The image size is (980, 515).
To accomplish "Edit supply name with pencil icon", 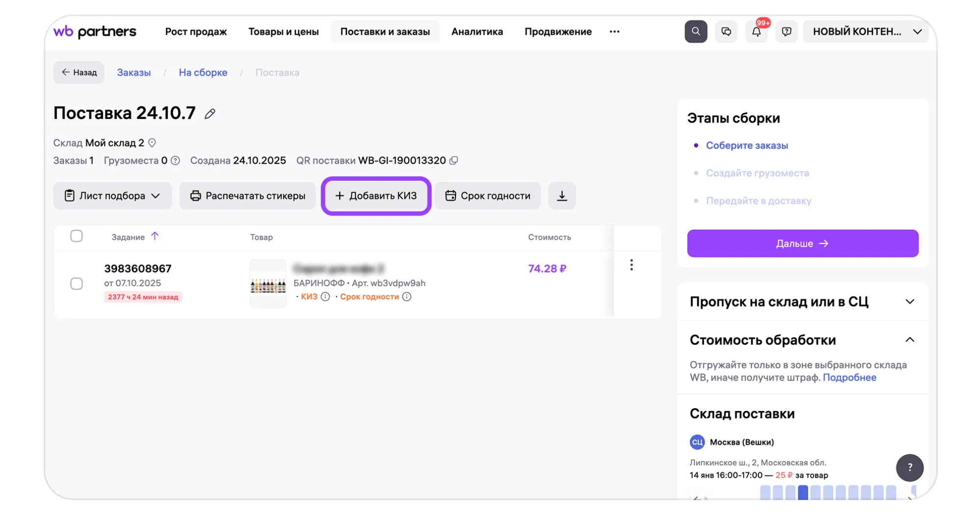I will tap(210, 114).
